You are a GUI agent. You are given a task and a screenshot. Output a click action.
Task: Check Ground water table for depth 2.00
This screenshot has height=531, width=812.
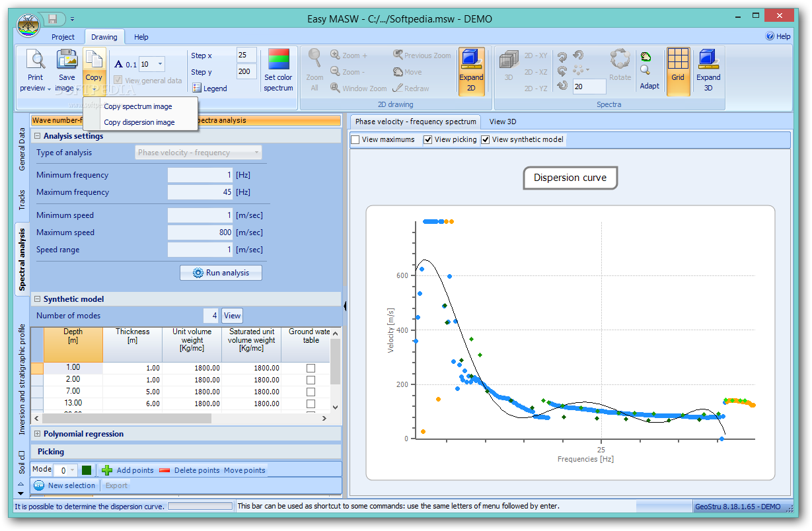click(311, 380)
